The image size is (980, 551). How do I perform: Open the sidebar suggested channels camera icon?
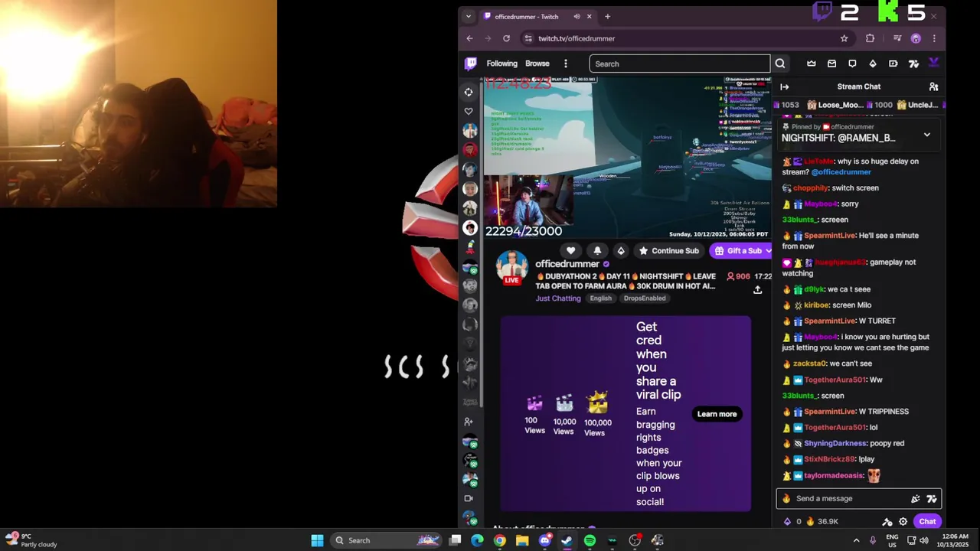tap(469, 499)
